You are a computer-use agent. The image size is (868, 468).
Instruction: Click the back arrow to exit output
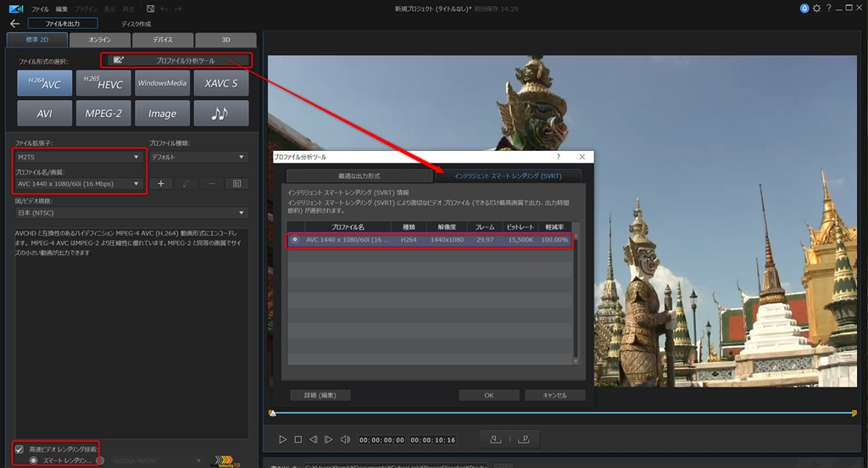(14, 24)
